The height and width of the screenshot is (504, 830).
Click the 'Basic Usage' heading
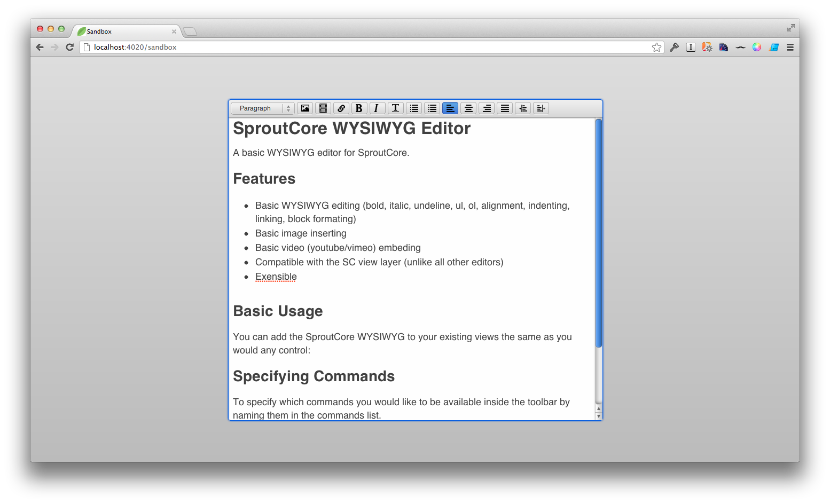[x=278, y=311]
